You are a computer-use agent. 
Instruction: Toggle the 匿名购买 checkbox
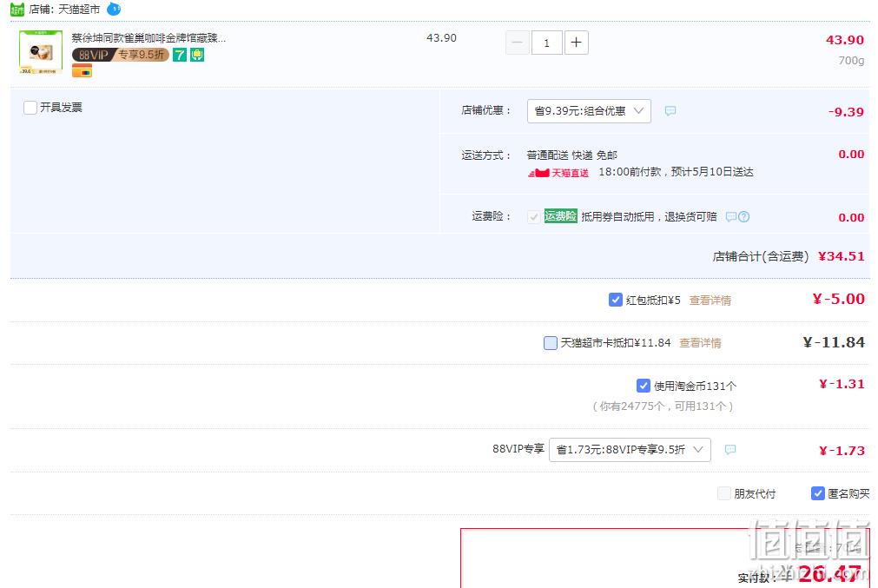tap(818, 493)
